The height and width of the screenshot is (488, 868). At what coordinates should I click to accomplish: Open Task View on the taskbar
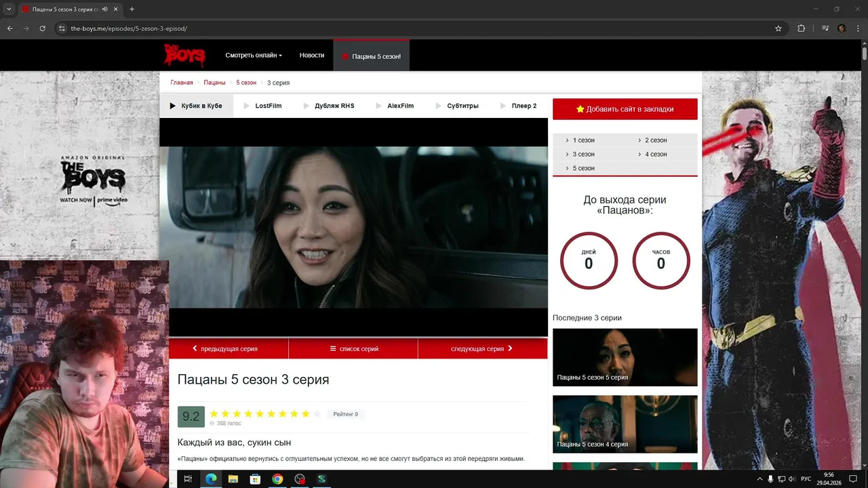188,479
